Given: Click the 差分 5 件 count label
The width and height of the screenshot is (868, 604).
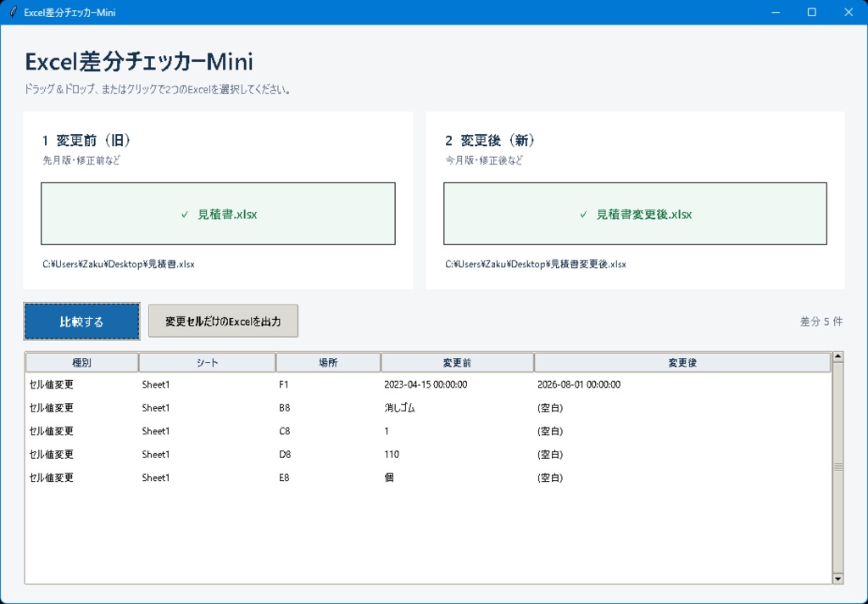Looking at the screenshot, I should (821, 322).
